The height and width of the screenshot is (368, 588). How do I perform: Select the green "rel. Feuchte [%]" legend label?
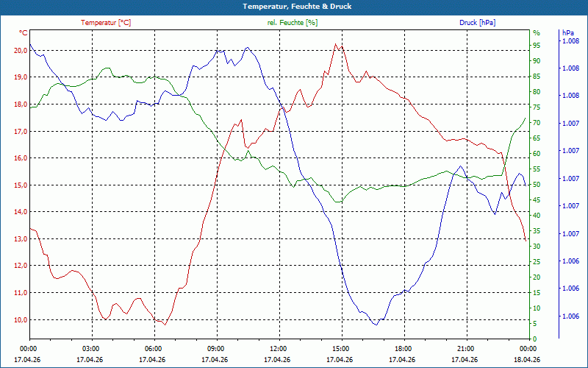tap(292, 23)
